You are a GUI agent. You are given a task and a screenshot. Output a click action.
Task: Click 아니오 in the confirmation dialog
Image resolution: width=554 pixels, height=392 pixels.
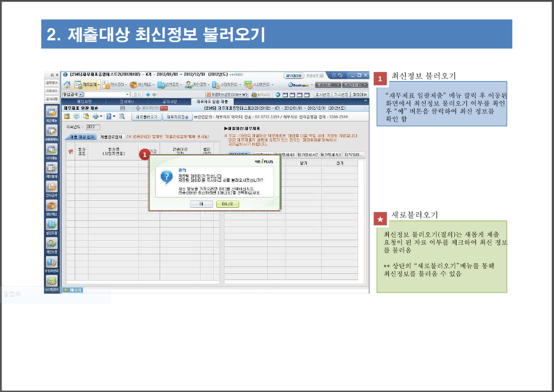[x=228, y=204]
